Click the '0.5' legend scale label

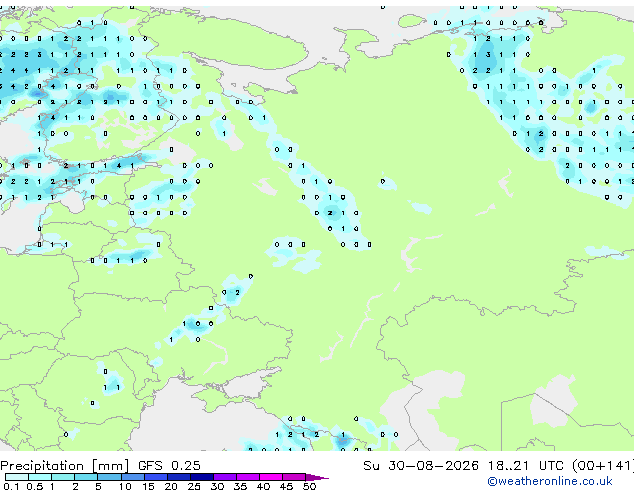point(34,486)
